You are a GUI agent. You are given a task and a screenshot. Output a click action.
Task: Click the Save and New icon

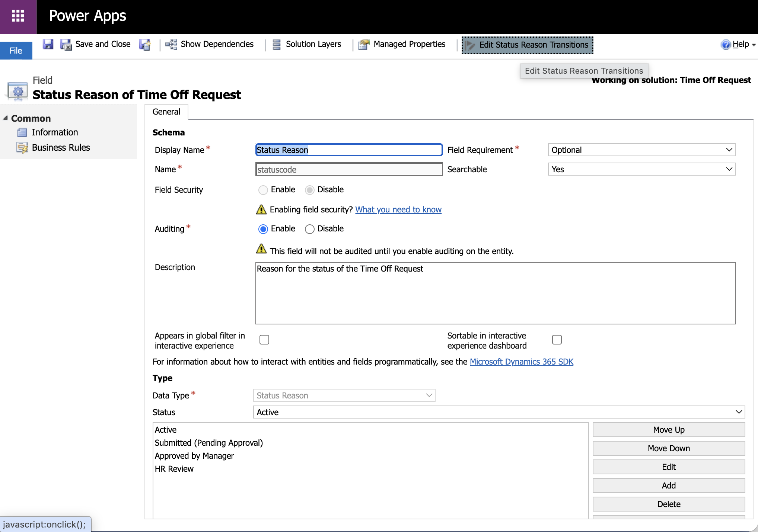tap(145, 45)
